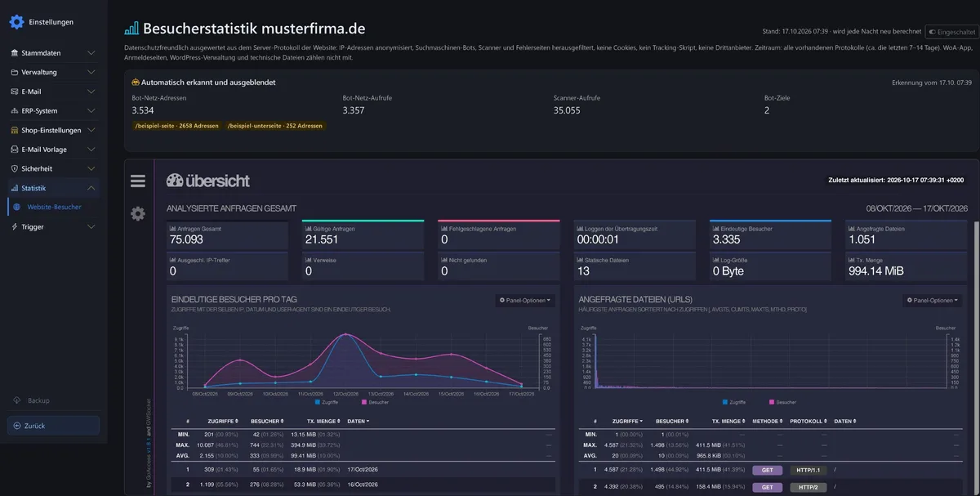Image resolution: width=980 pixels, height=496 pixels.
Task: Click the E-Mail envelope icon in the sidebar
Action: [x=14, y=92]
